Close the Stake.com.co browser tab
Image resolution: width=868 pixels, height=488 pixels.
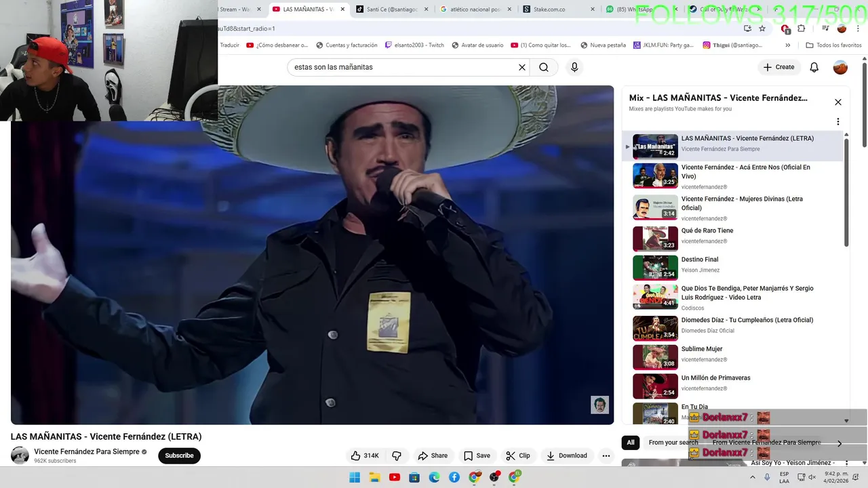593,9
